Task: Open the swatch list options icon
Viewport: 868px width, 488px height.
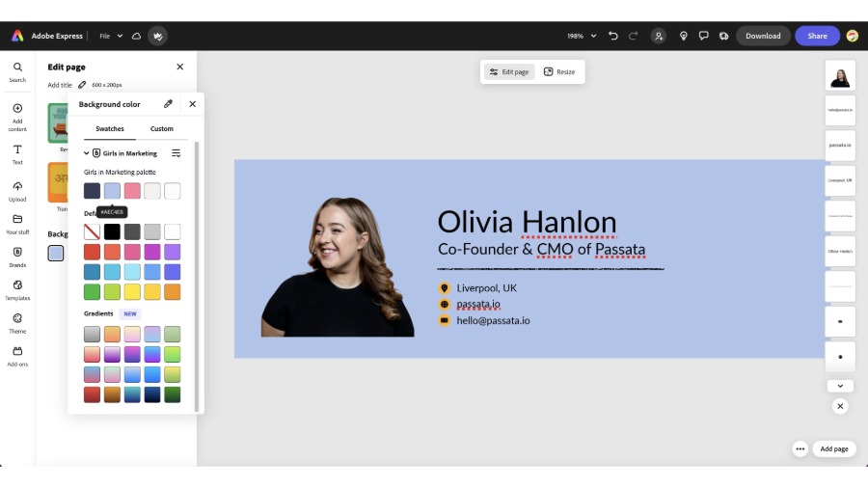Action: click(176, 153)
